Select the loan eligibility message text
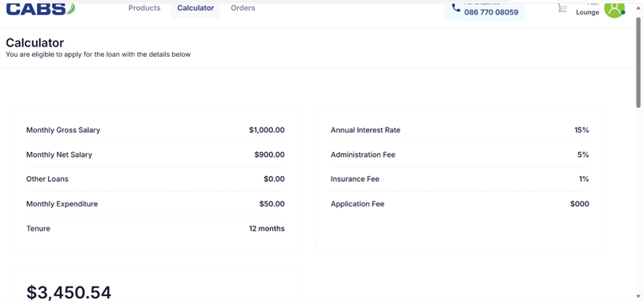 point(99,54)
